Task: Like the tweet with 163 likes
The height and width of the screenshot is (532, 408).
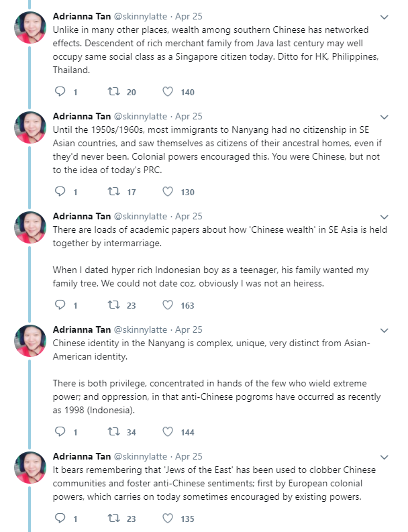Action: point(168,305)
